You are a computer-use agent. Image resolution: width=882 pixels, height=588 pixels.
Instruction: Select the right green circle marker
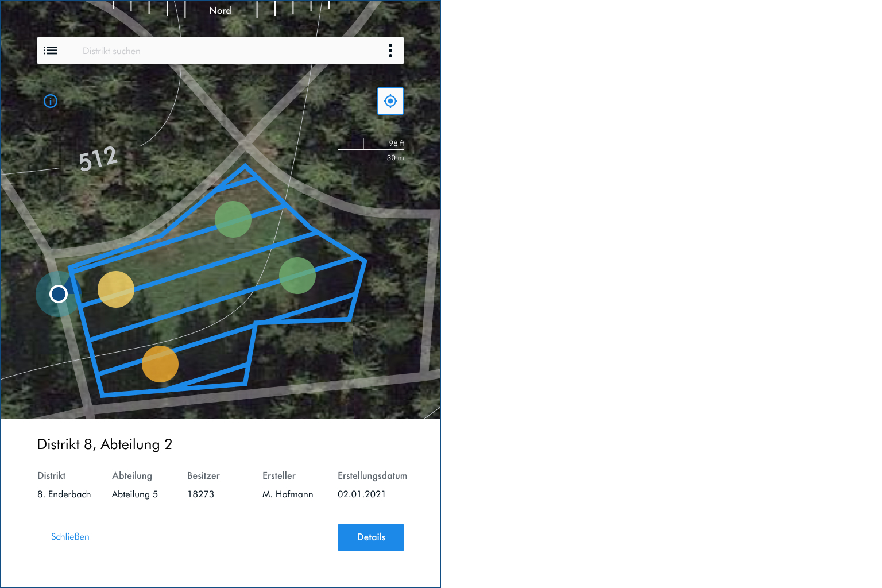pos(297,276)
